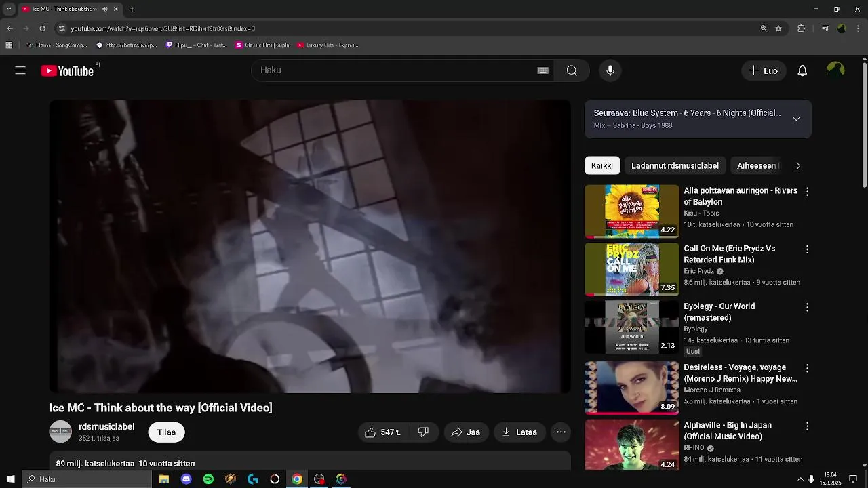868x488 pixels.
Task: Open rdsmusiclabel channel avatar
Action: 60,432
